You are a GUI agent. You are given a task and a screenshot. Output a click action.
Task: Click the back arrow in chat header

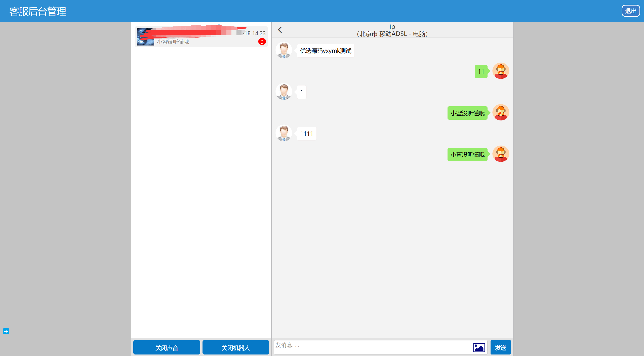280,30
